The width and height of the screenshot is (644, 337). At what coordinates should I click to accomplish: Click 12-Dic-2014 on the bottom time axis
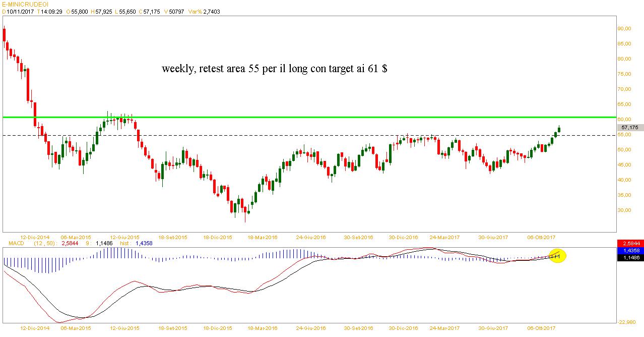(x=34, y=328)
